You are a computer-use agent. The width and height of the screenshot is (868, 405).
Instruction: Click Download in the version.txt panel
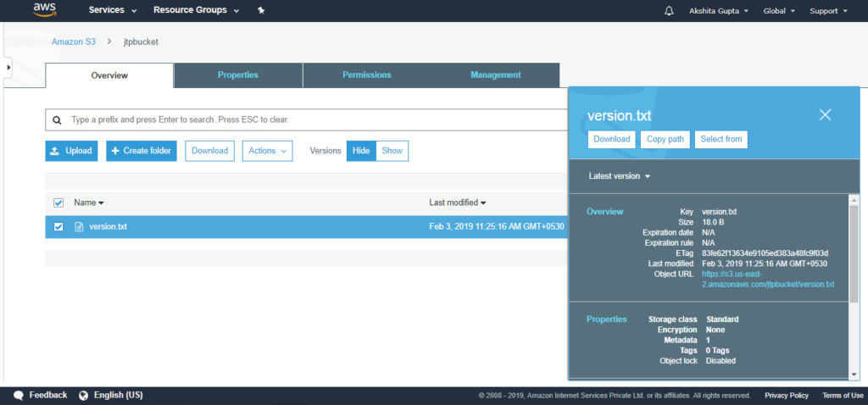pos(612,139)
